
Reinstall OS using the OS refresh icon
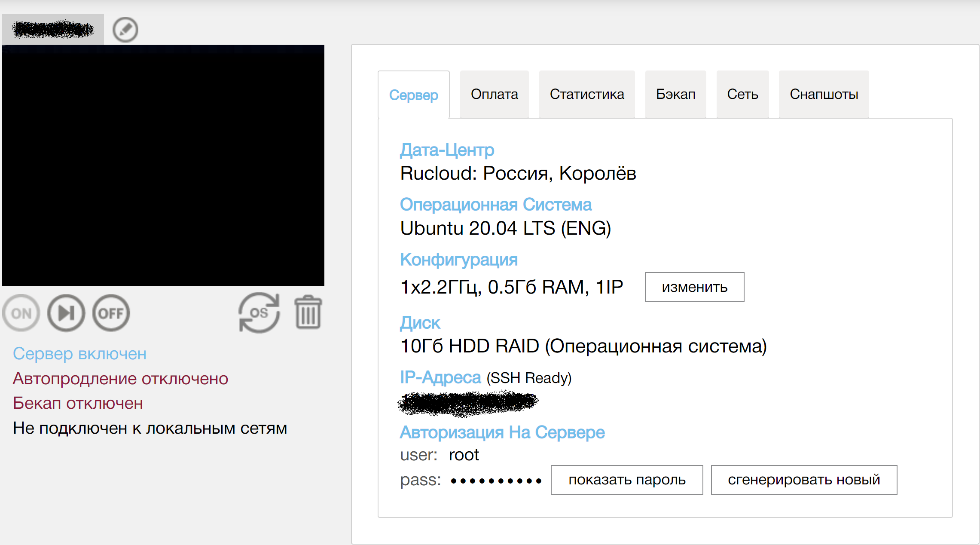point(259,313)
